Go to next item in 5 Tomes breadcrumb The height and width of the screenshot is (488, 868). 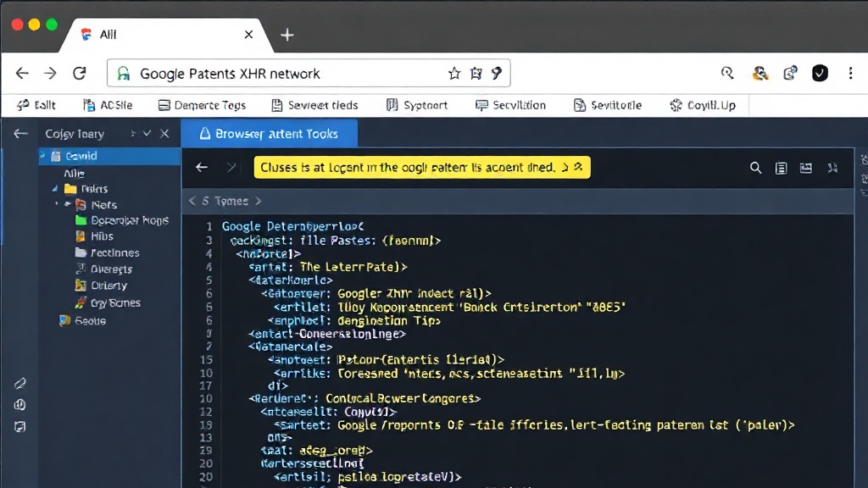tap(259, 201)
